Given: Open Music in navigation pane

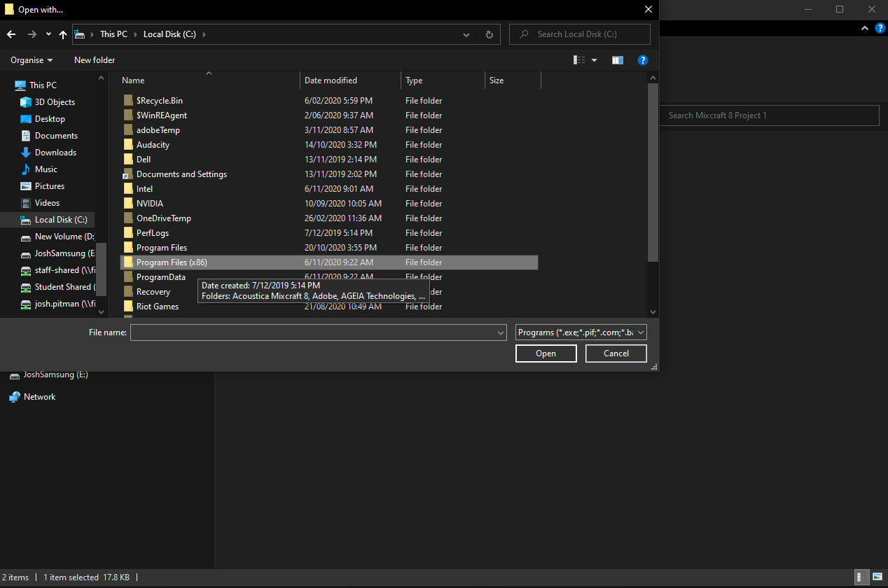Looking at the screenshot, I should [x=46, y=169].
